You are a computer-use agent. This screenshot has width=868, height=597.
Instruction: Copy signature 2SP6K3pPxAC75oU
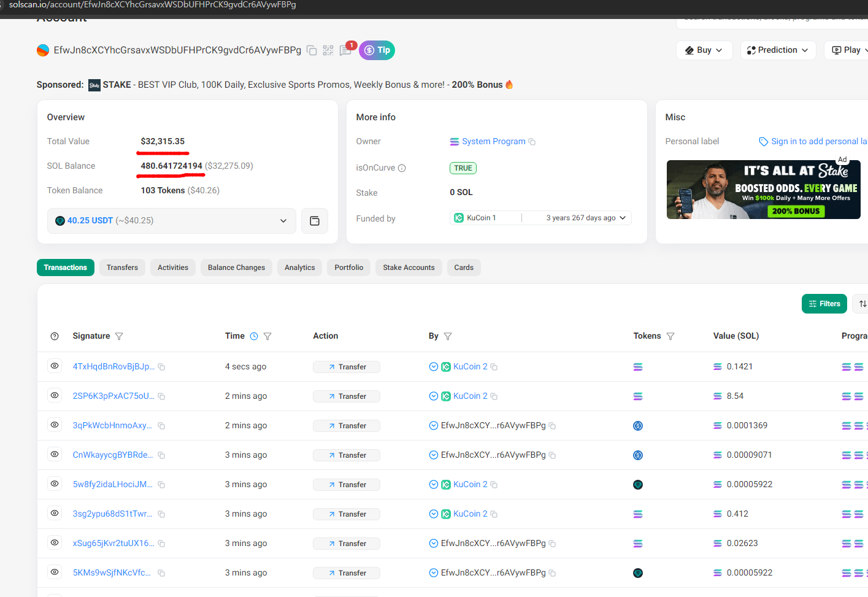(161, 396)
